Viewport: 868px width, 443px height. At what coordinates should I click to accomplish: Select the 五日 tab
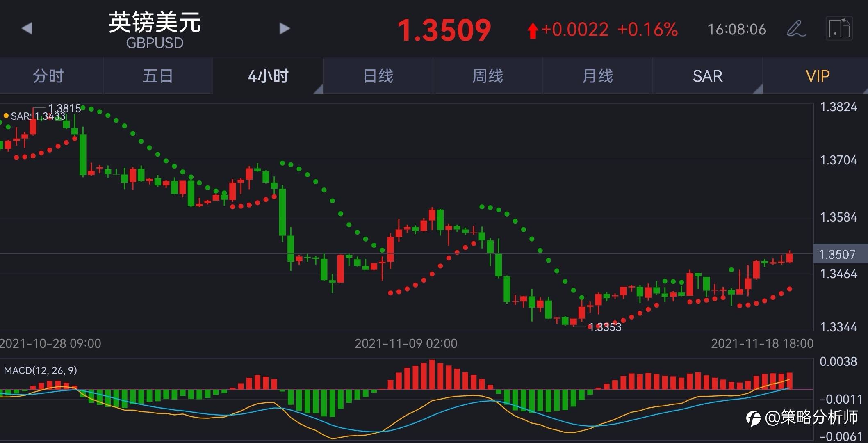coord(158,76)
